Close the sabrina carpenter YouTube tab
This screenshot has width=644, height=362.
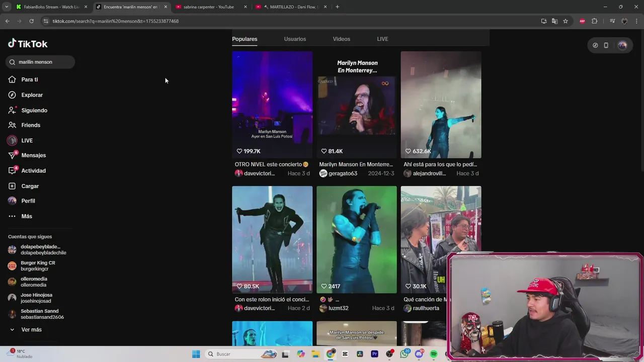click(246, 7)
